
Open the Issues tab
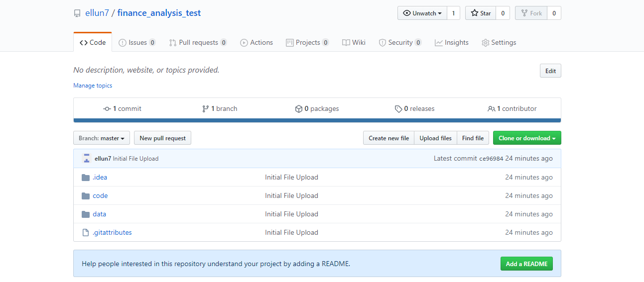pyautogui.click(x=137, y=43)
